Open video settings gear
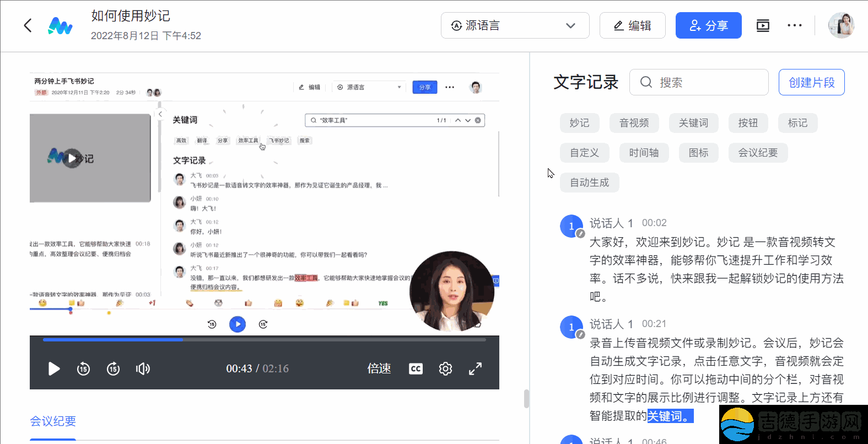Screen dimensions: 868x444 (445, 368)
